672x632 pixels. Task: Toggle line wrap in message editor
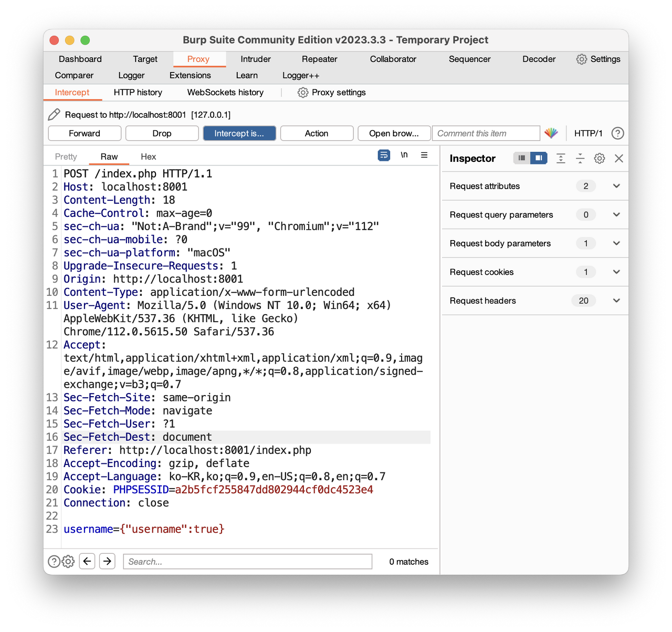pyautogui.click(x=384, y=155)
